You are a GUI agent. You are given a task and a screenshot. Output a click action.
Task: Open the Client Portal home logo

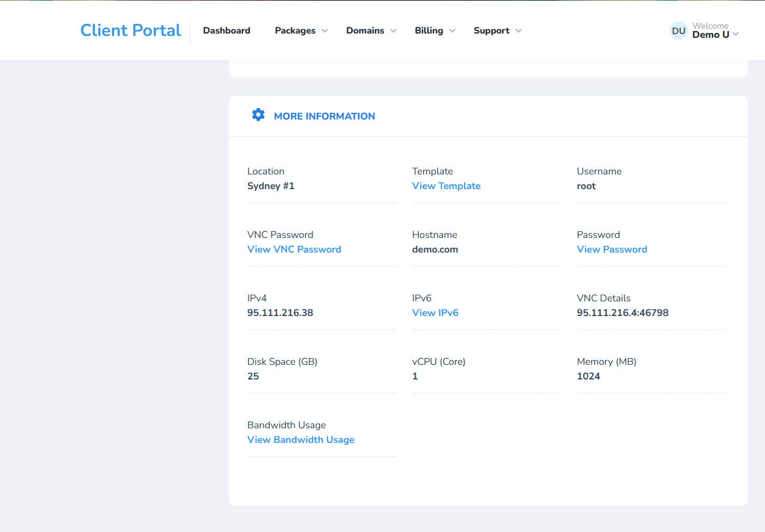click(x=131, y=31)
